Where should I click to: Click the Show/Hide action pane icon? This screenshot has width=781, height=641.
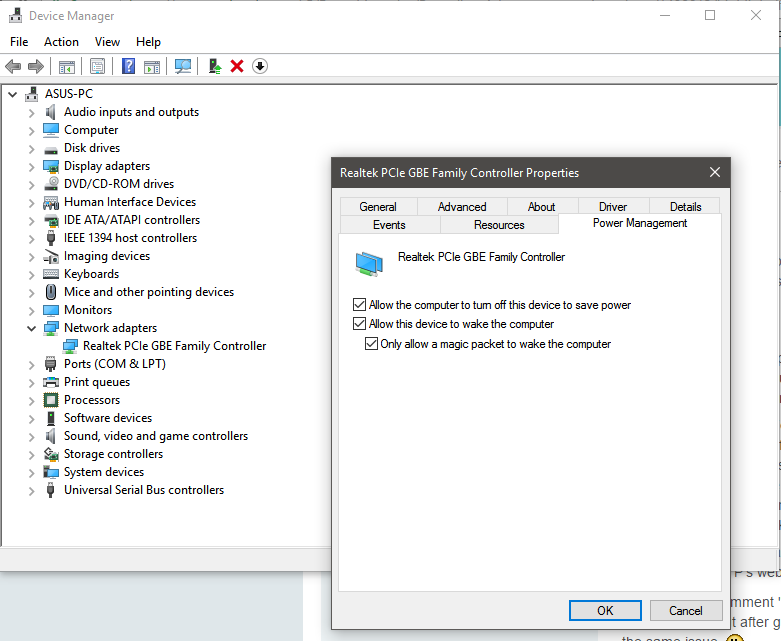[152, 66]
